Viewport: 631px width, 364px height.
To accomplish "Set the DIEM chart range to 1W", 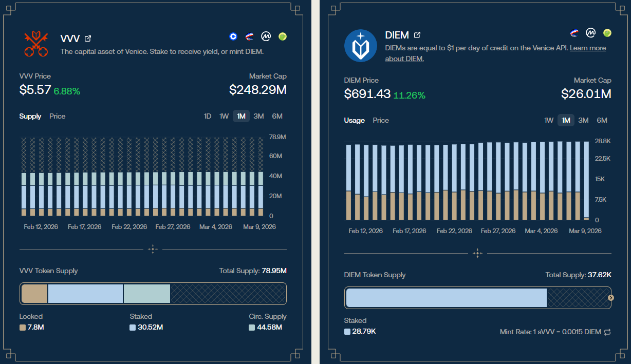I will [x=549, y=120].
